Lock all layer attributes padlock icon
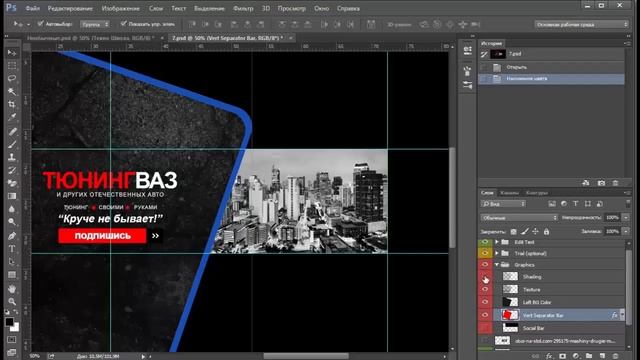640x360 pixels. coord(546,231)
